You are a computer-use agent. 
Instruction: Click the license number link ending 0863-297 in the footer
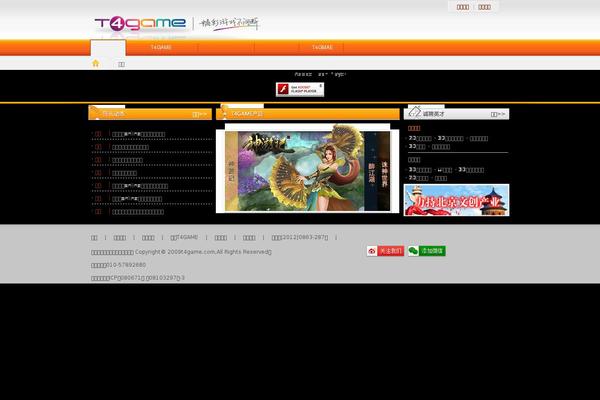(300, 237)
